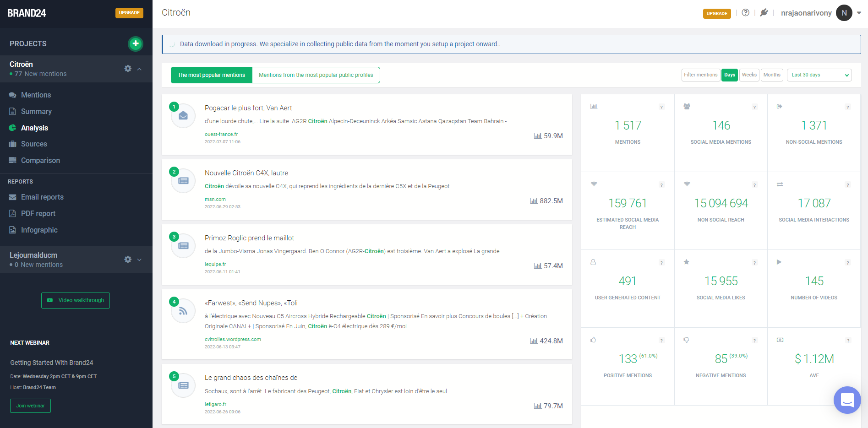Click $ 1.12M AVE value
This screenshot has height=428, width=868.
[814, 359]
